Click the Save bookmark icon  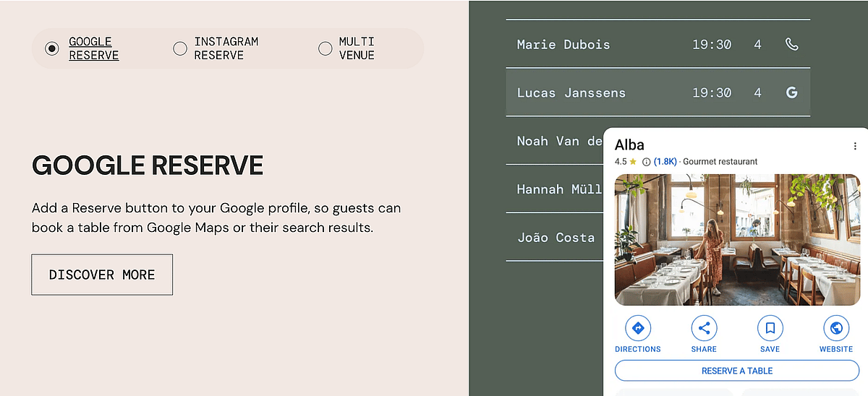coord(770,329)
